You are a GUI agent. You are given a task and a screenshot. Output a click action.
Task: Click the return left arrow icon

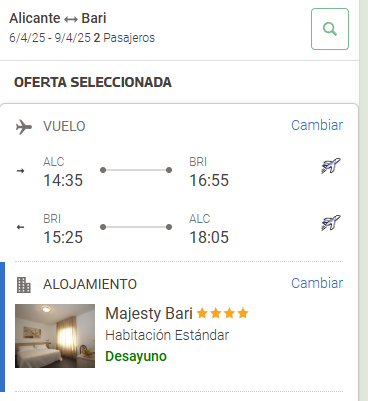(21, 227)
